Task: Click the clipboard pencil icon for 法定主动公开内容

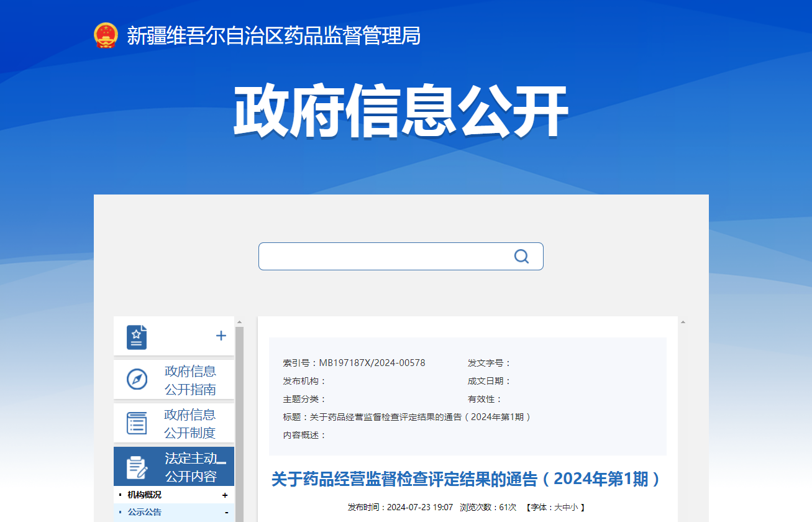Action: point(137,467)
